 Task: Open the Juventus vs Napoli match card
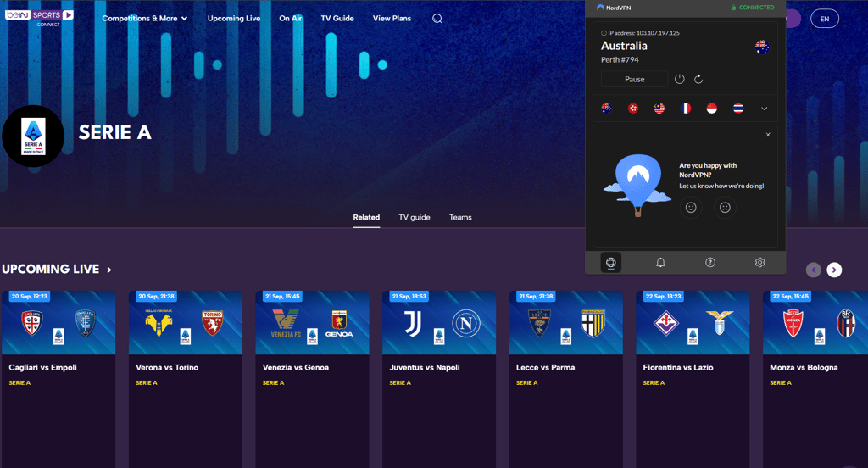point(439,378)
